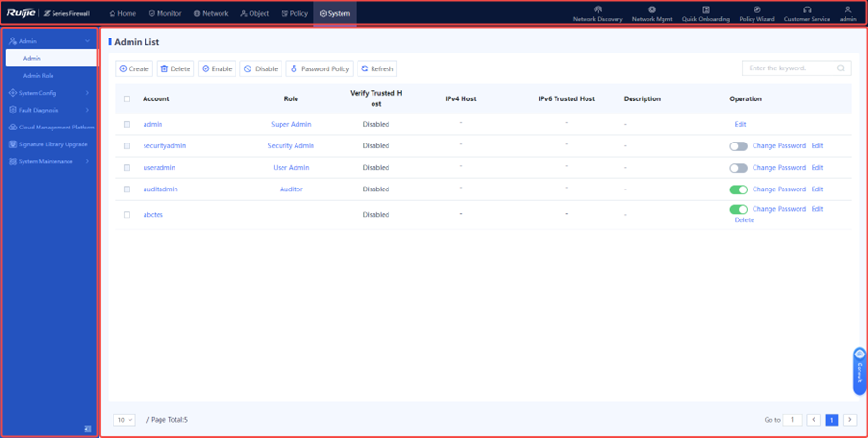Click the search magnifier icon

tap(841, 68)
